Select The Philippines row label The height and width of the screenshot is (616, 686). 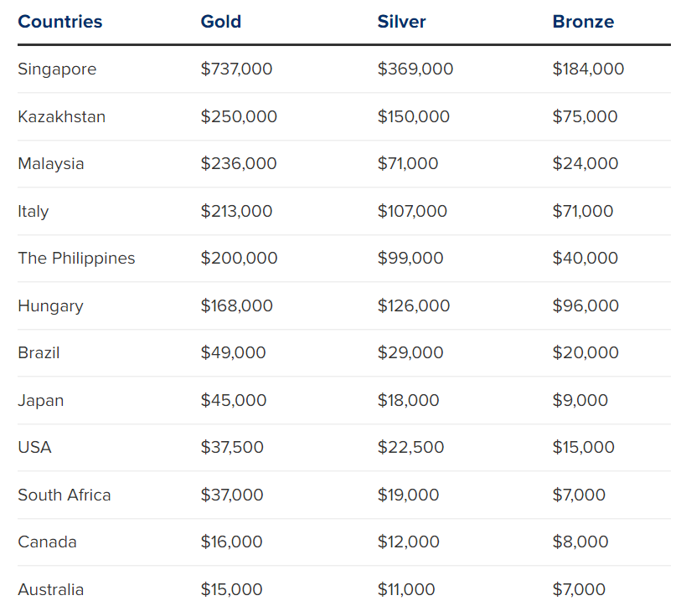click(x=76, y=259)
